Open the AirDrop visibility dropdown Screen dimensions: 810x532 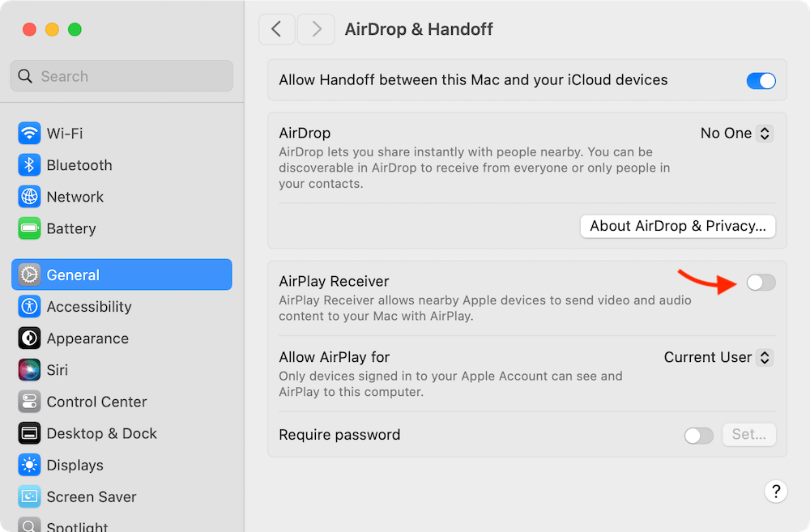point(736,133)
